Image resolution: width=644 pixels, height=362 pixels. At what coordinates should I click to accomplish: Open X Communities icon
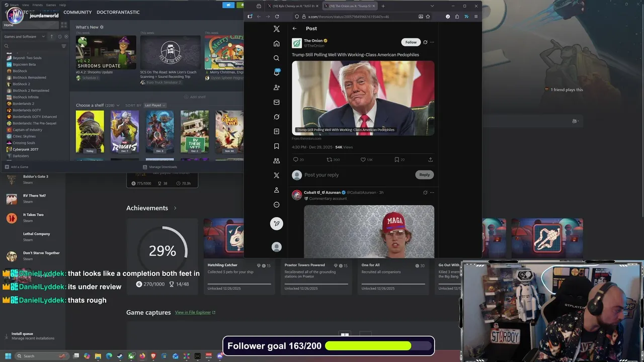[276, 161]
